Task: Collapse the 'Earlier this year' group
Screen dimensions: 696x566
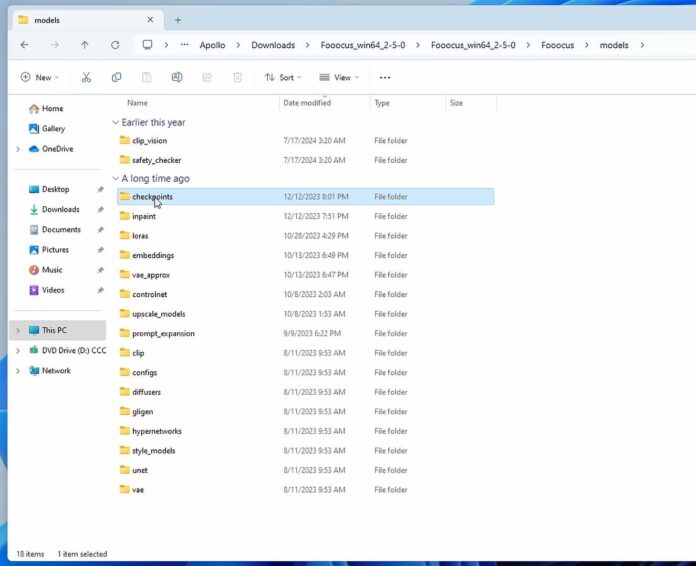Action: [x=115, y=123]
